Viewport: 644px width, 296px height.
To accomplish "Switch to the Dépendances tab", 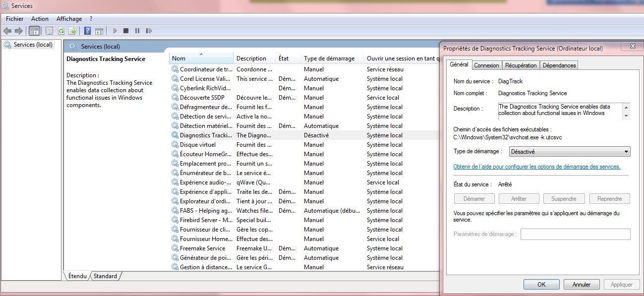I will point(559,65).
